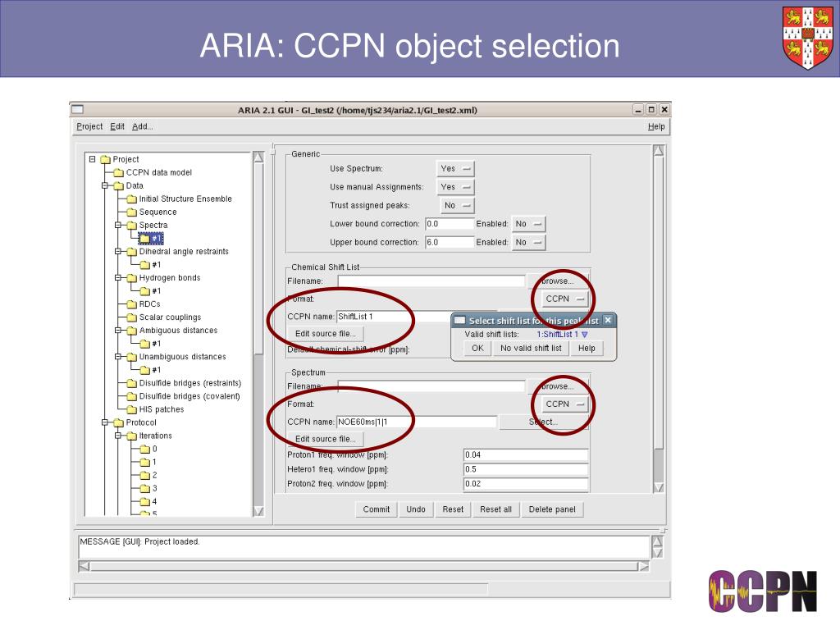Click ShiftList 1 CCPN name field

click(394, 317)
